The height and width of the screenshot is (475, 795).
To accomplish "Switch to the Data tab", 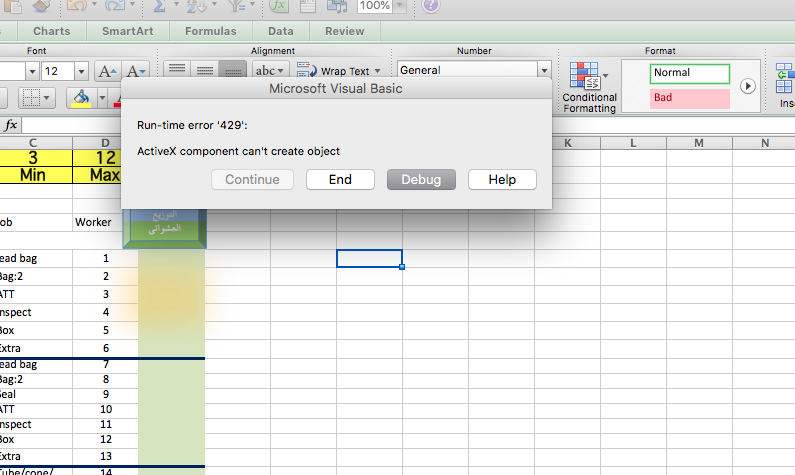I will click(x=281, y=31).
